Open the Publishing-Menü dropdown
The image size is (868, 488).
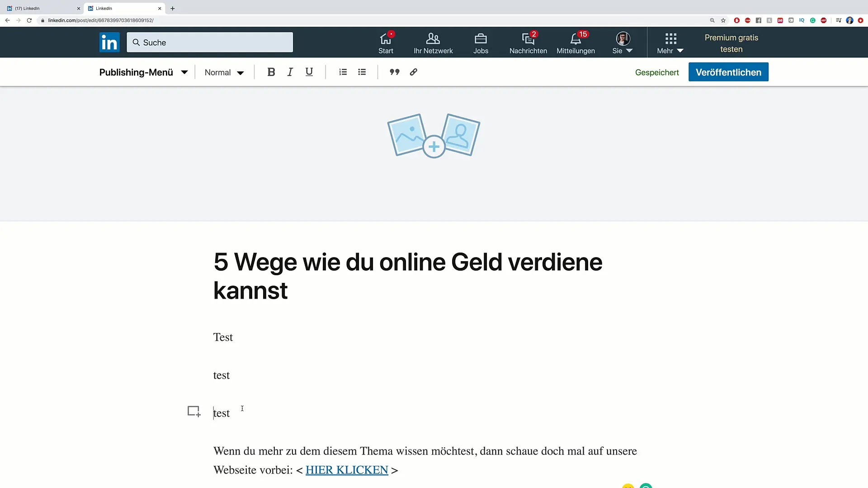pyautogui.click(x=185, y=72)
